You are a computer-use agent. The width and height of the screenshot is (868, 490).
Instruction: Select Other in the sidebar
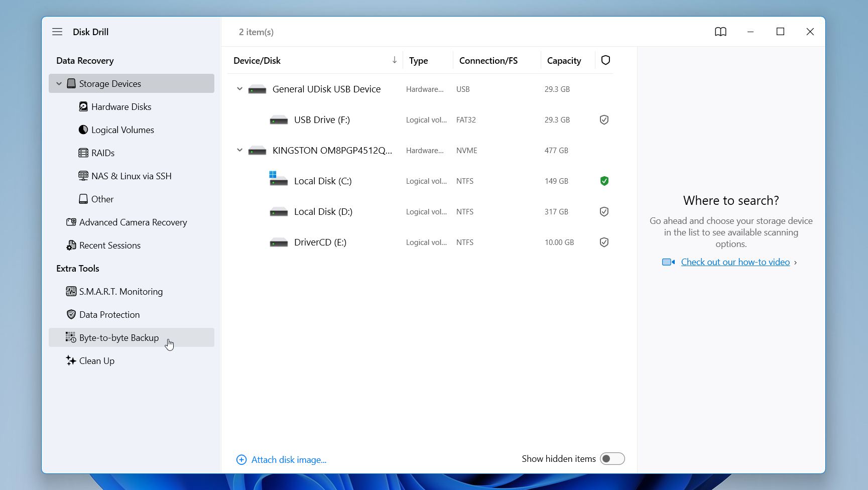tap(102, 199)
